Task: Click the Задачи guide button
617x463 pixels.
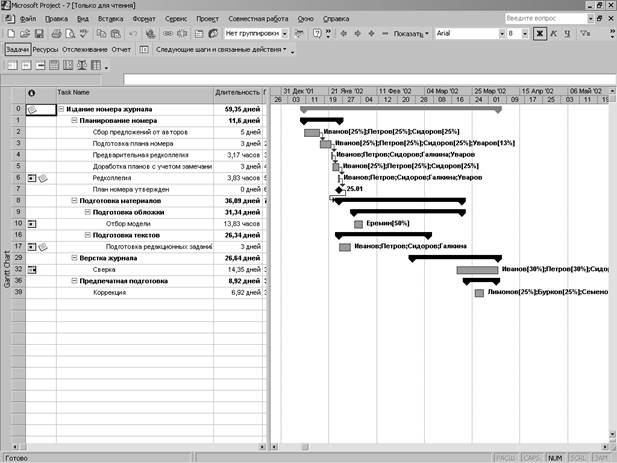Action: (17, 50)
